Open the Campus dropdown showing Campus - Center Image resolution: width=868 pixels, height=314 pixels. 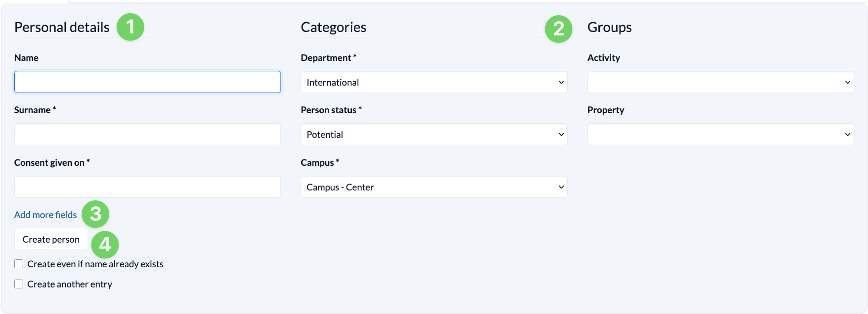434,187
